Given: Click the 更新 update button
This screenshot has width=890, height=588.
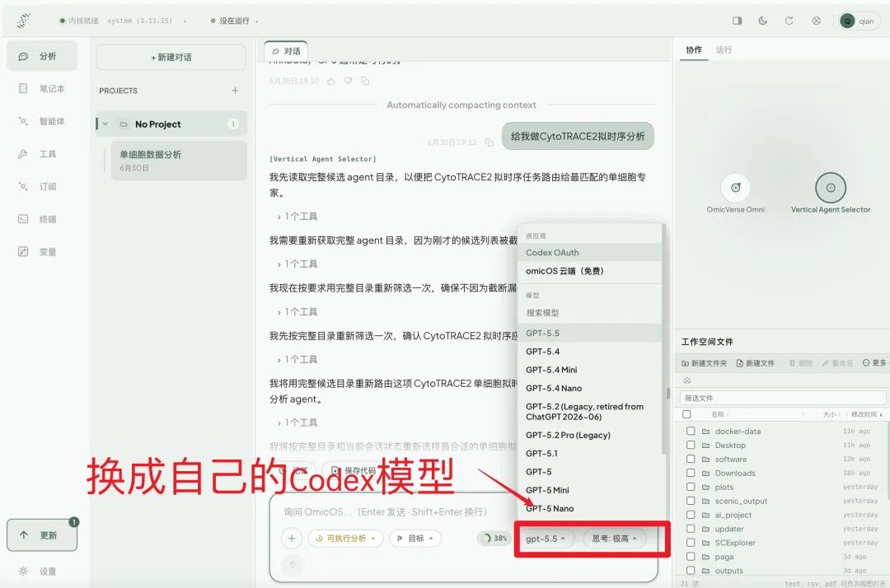Looking at the screenshot, I should click(x=42, y=534).
